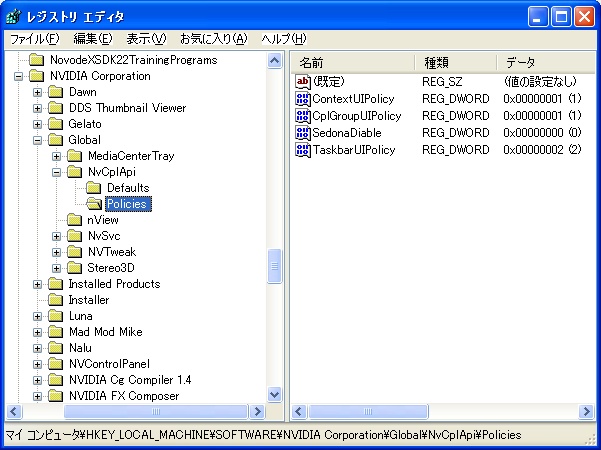Select the Policies key label in the tree
601x450 pixels.
click(x=128, y=204)
